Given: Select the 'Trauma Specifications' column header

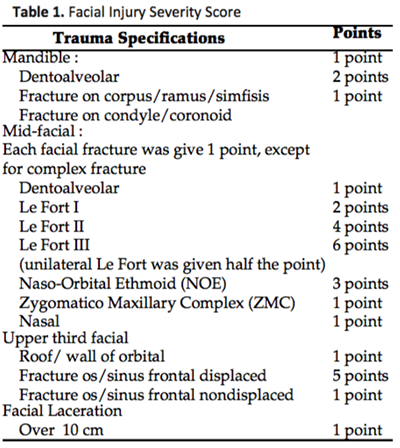Looking at the screenshot, I should point(139,38).
